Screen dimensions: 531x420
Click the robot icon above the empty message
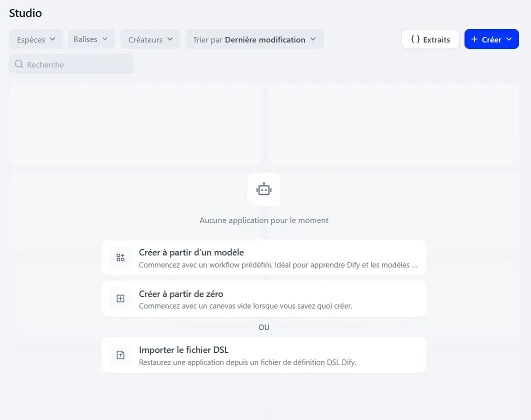[x=264, y=189]
